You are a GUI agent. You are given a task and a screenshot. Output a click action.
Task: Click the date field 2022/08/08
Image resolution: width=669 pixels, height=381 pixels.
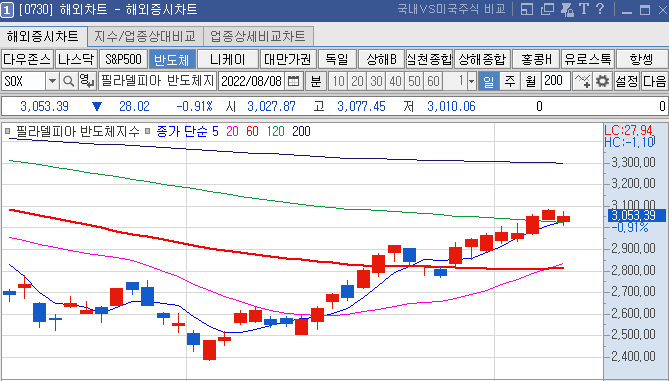[x=252, y=81]
